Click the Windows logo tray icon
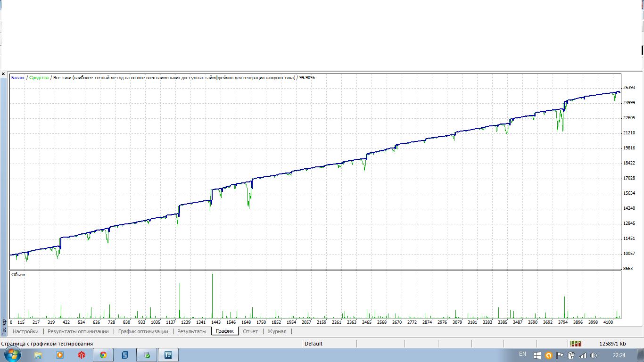Image resolution: width=644 pixels, height=362 pixels. (537, 355)
